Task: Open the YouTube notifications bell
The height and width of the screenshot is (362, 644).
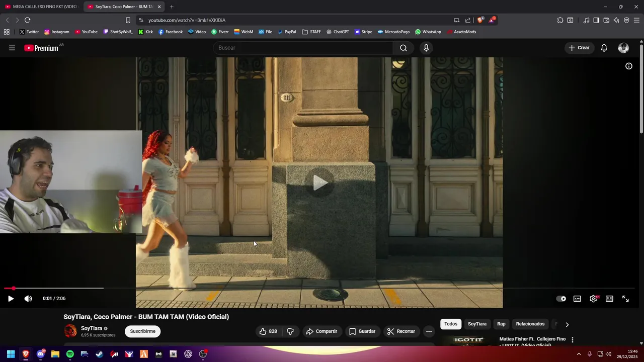Action: [604, 48]
